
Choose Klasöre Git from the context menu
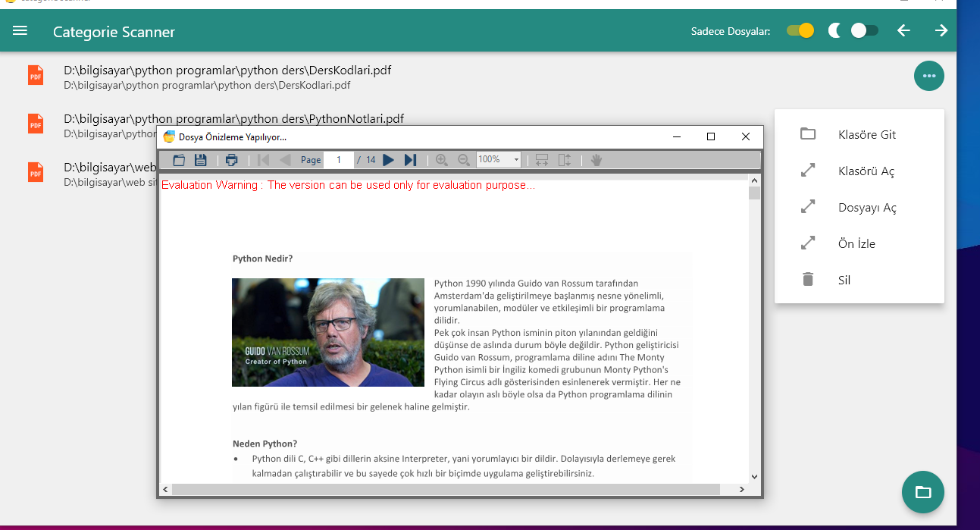[x=859, y=134]
